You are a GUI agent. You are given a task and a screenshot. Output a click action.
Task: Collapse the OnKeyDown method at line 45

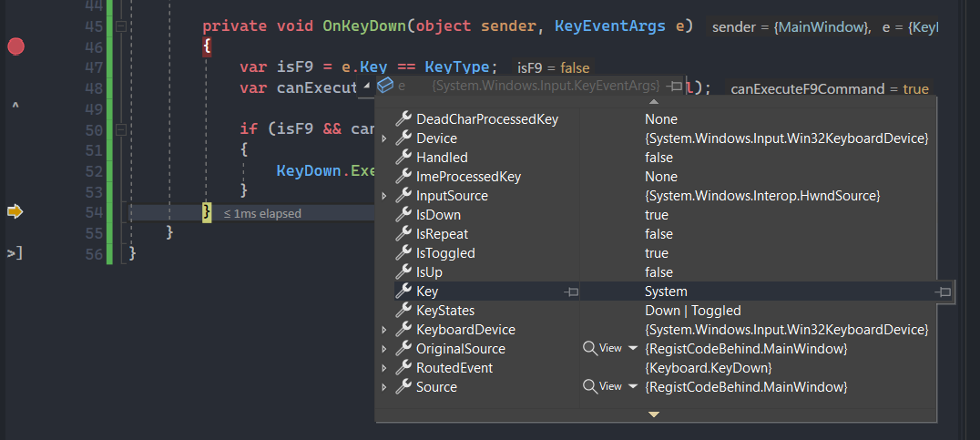[x=120, y=26]
